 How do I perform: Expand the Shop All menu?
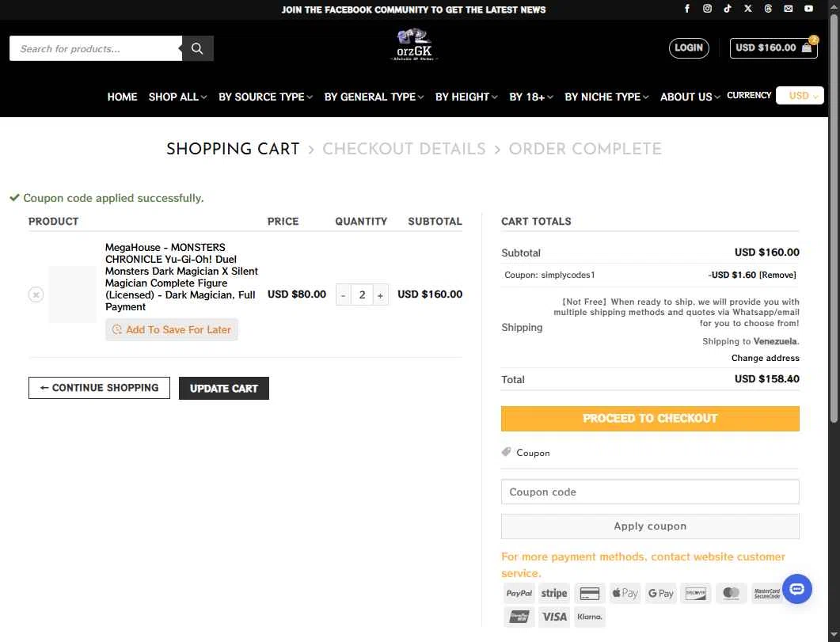tap(177, 97)
